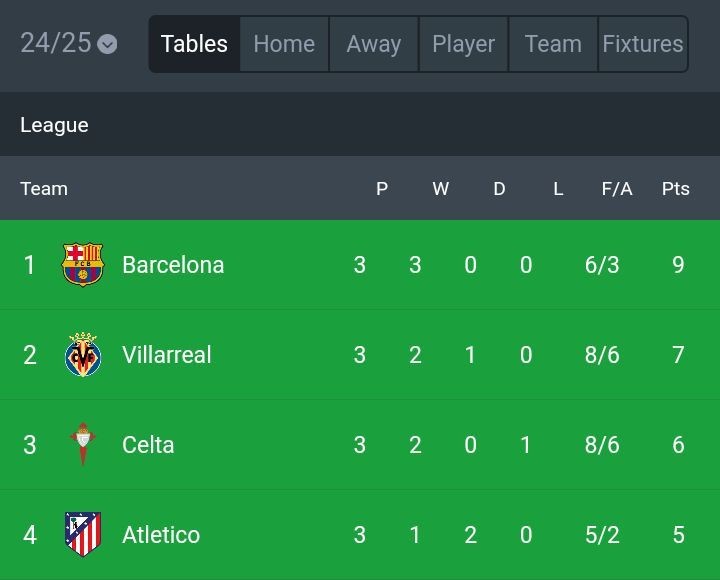720x580 pixels.
Task: Click the League section header
Action: 54,125
